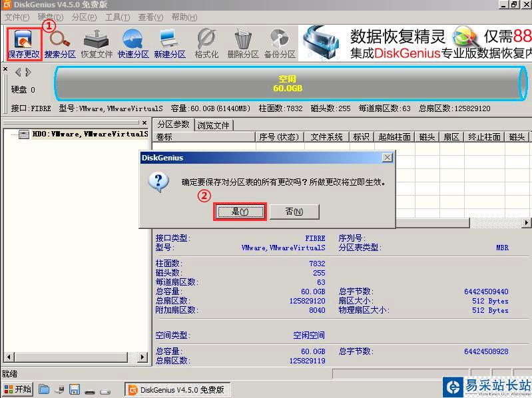Click the Start Cylinder (起始柱面) column header
Screen dimensions: 532x398
[x=394, y=137]
